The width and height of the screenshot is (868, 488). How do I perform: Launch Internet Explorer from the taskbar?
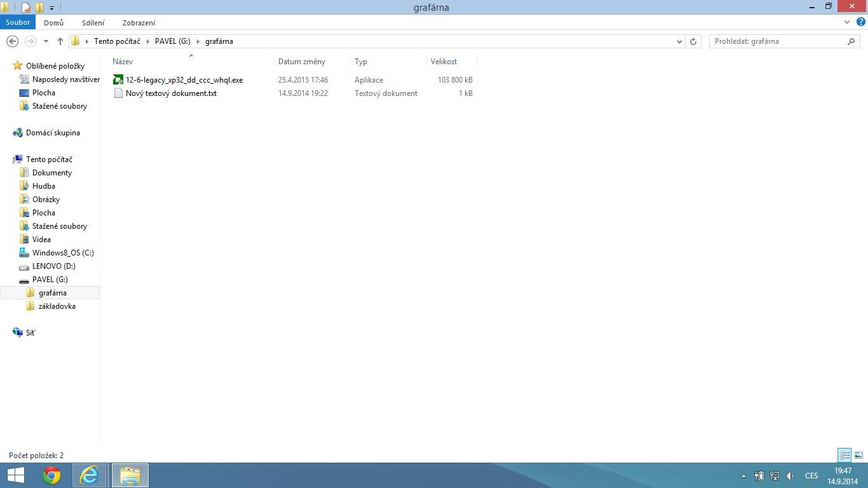pos(89,475)
